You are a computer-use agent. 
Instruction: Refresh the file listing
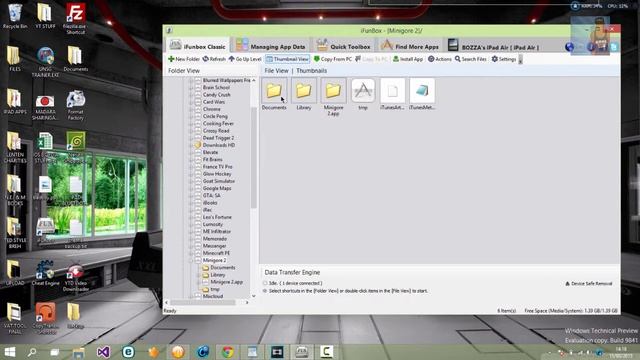click(214, 59)
